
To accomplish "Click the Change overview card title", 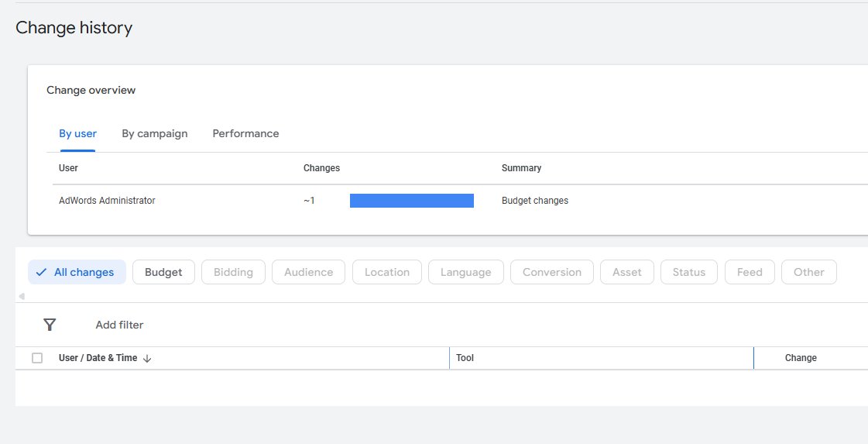I will [x=91, y=91].
